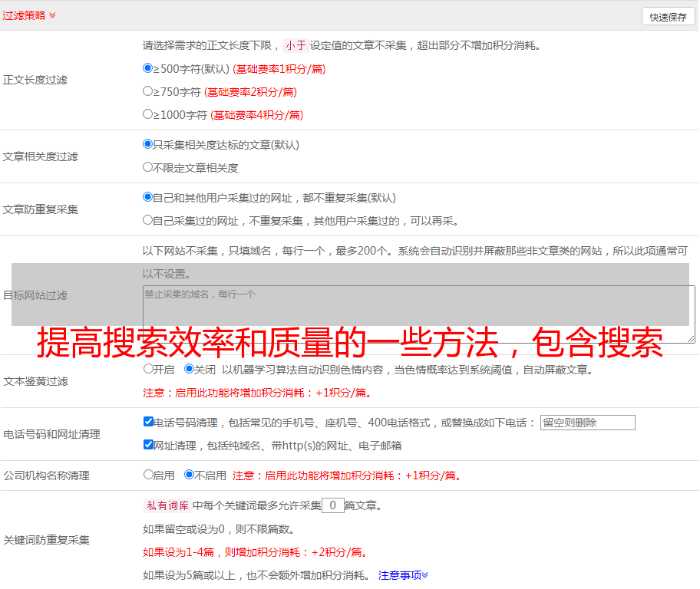Click the 关键词防重复采集 row label
700x589 pixels.
click(46, 540)
